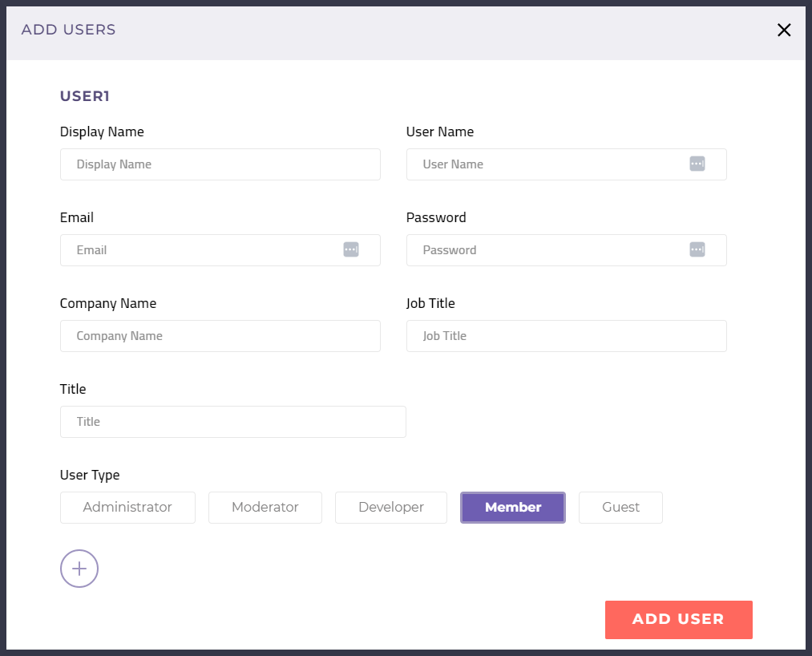Click password manager icon in Email field
Image resolution: width=812 pixels, height=656 pixels.
tap(350, 249)
